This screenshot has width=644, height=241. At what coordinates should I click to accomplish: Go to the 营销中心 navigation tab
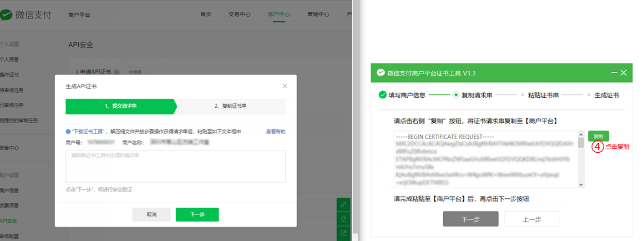(318, 15)
